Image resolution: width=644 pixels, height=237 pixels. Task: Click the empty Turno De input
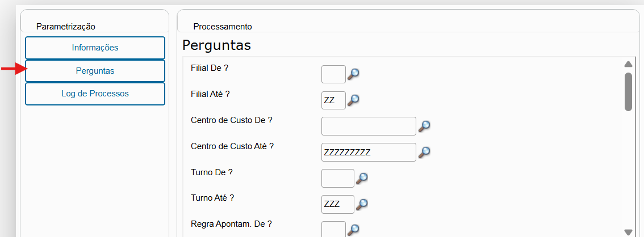pos(337,178)
